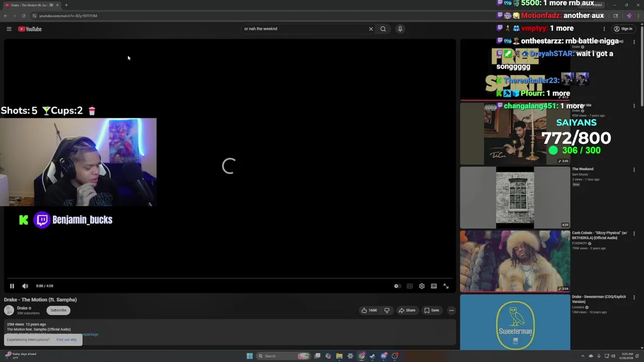Screen dimensions: 644x362
Task: Sign in to YouTube
Action: [623, 29]
